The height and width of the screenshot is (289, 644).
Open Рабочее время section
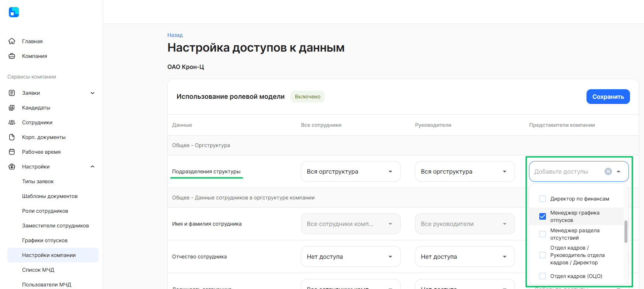41,152
